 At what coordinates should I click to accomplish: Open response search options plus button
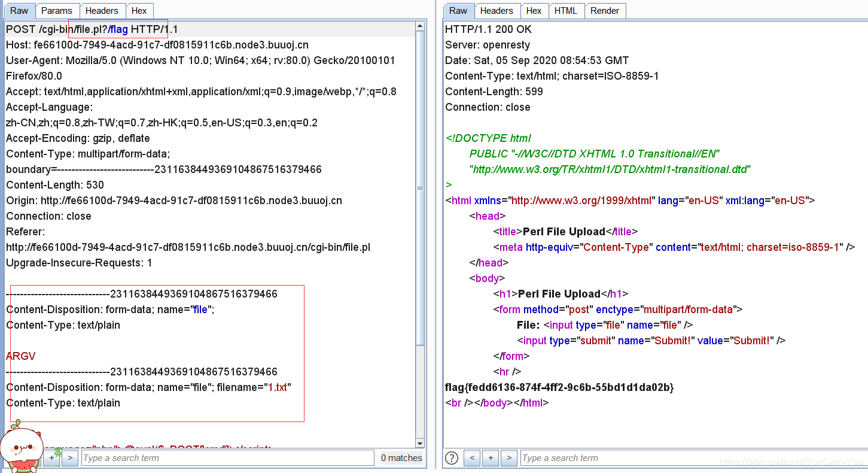pos(491,458)
